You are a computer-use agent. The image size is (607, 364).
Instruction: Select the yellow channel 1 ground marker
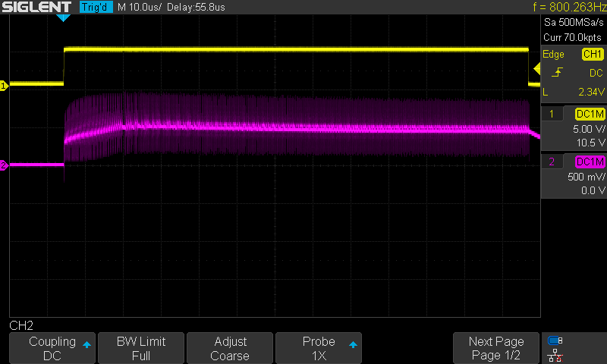click(4, 86)
